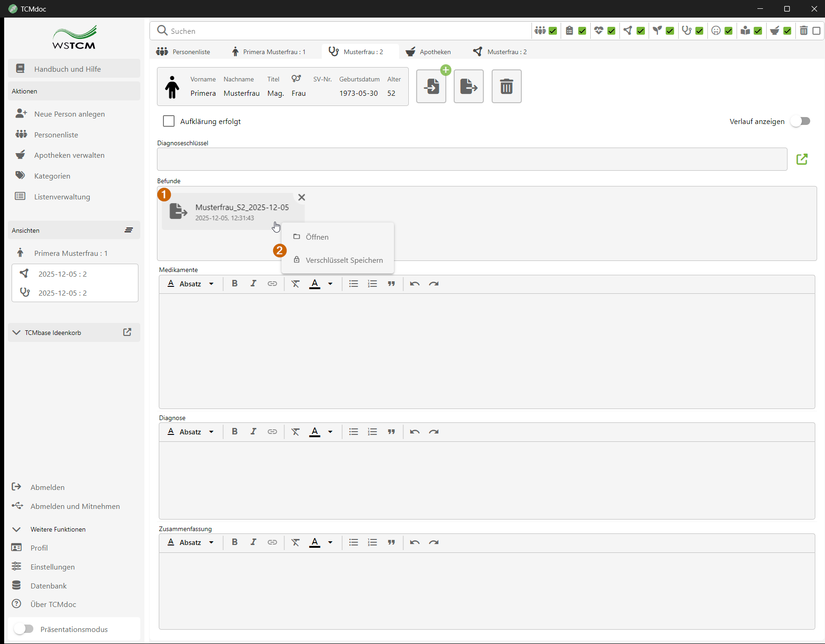The height and width of the screenshot is (644, 825).
Task: Toggle the Verlauf anzeigen switch
Action: pos(800,121)
